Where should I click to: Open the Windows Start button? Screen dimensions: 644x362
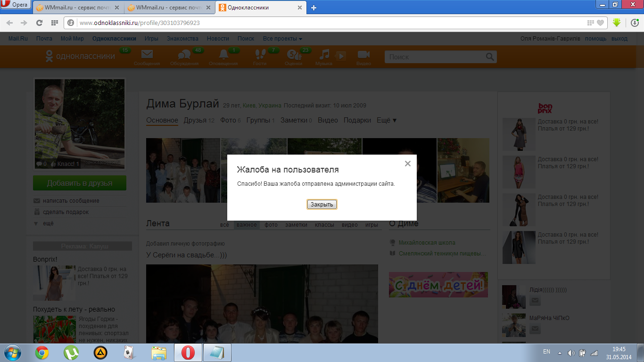[x=12, y=353]
